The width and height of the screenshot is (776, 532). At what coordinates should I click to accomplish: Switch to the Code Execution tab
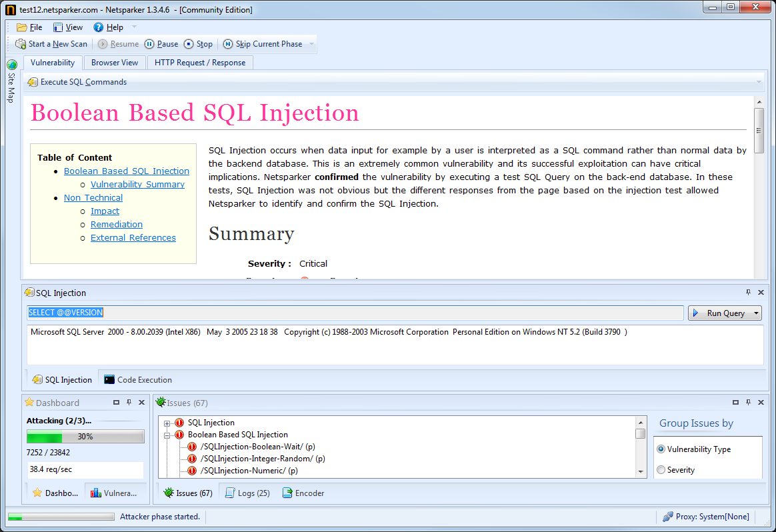138,379
